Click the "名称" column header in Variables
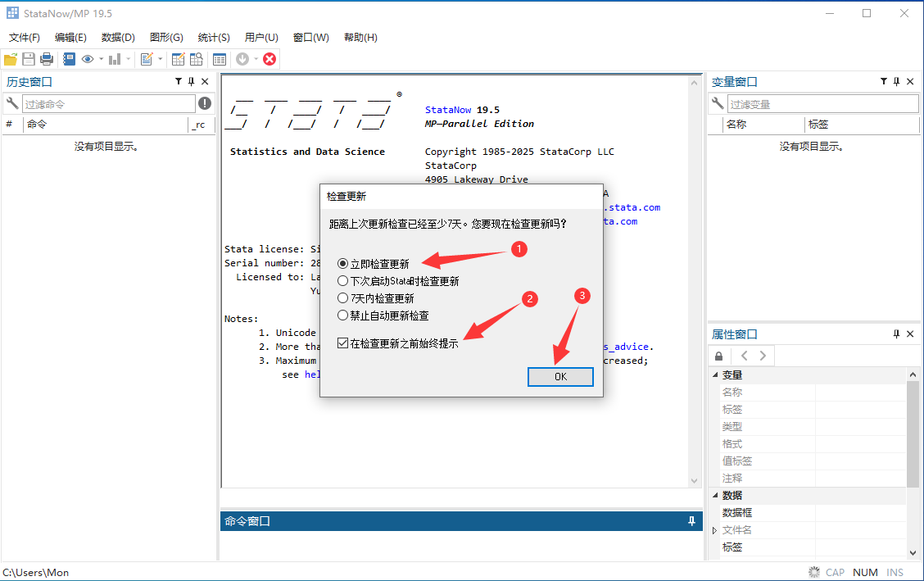Screen dimensions: 924x581 click(763, 125)
